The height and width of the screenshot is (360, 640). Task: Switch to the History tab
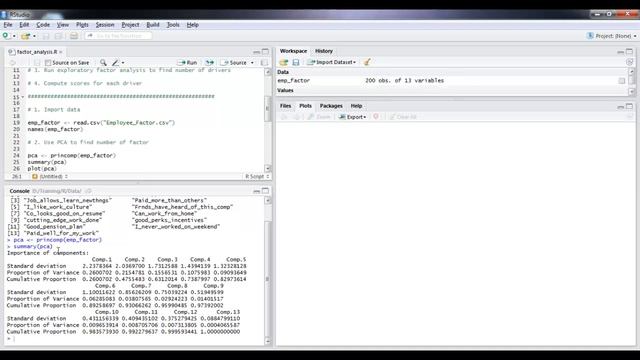click(324, 51)
